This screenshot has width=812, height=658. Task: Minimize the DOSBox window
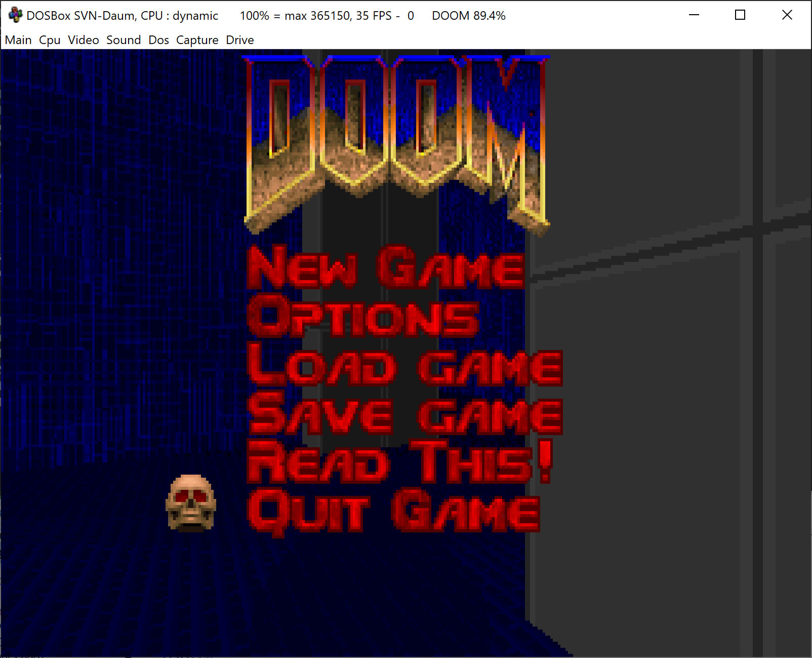tap(694, 15)
